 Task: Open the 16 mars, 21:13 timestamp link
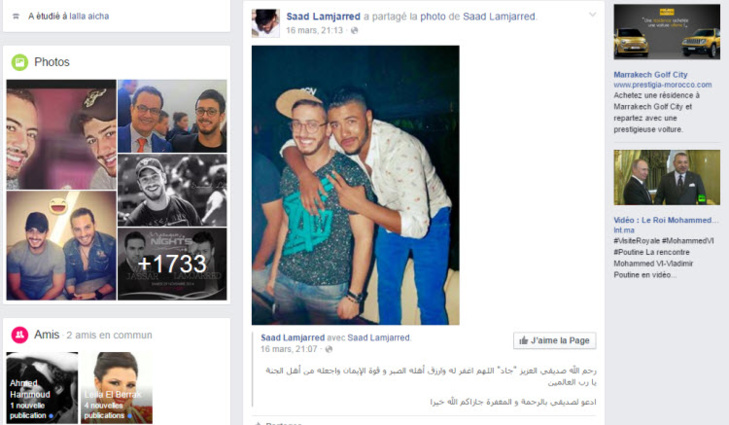click(x=314, y=30)
